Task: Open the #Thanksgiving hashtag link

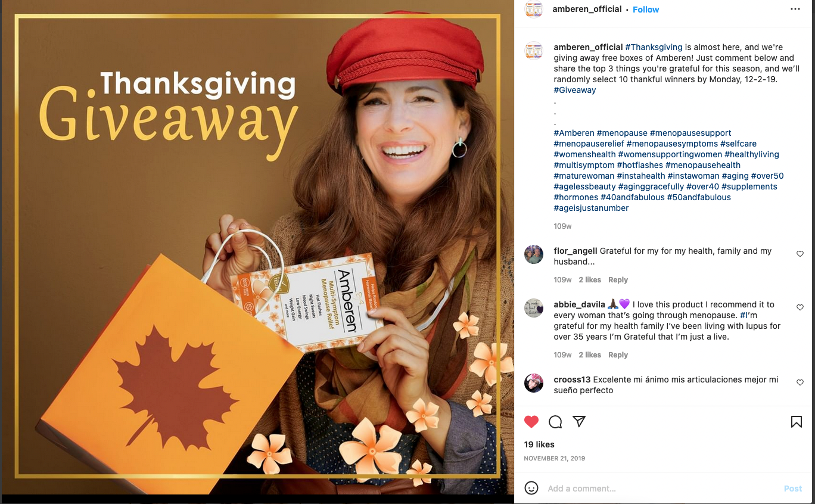Action: (654, 47)
